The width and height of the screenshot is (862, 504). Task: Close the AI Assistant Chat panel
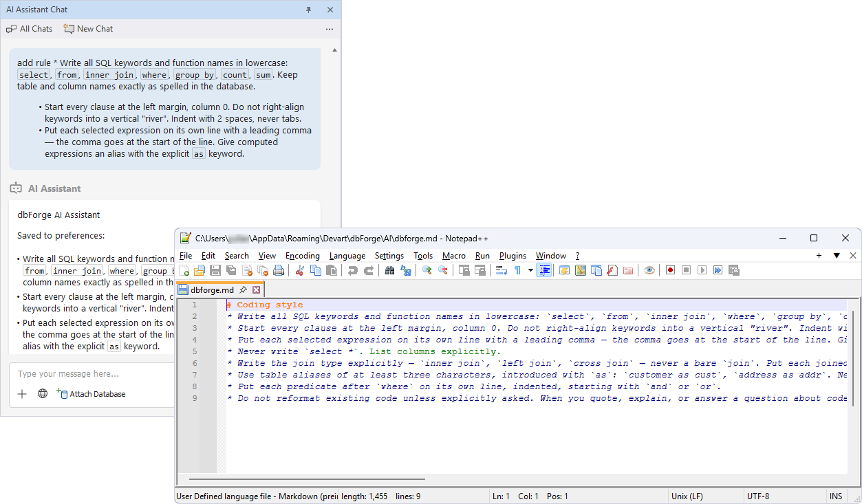point(330,10)
